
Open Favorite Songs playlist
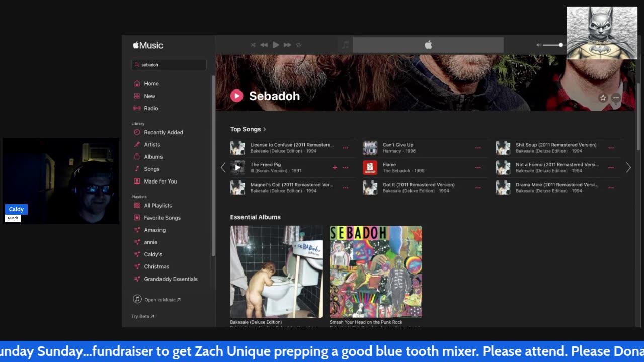pos(162,218)
